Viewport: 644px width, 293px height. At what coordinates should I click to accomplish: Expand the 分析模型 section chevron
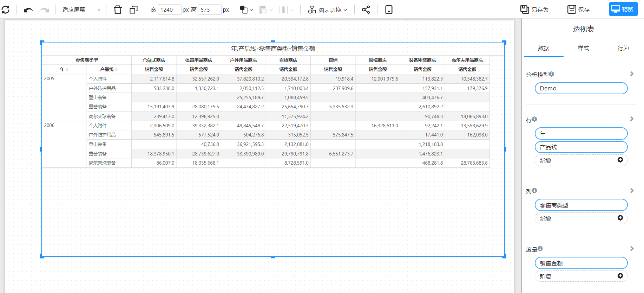tap(632, 74)
